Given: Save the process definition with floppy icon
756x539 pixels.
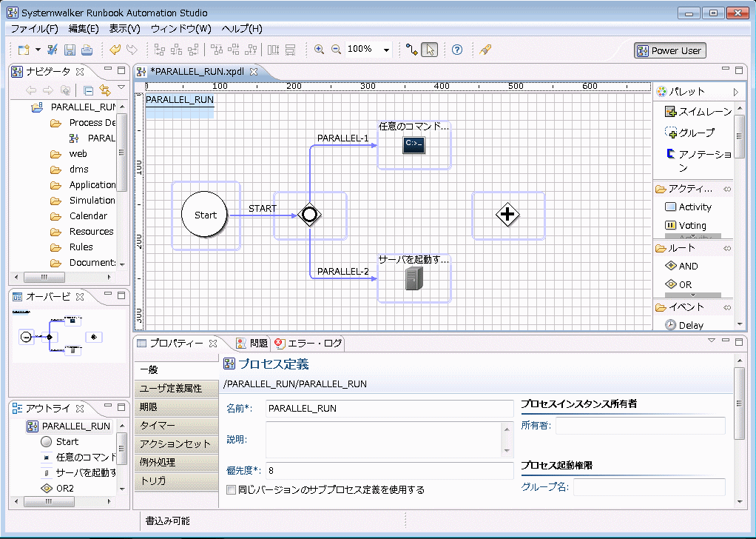Looking at the screenshot, I should pyautogui.click(x=70, y=50).
